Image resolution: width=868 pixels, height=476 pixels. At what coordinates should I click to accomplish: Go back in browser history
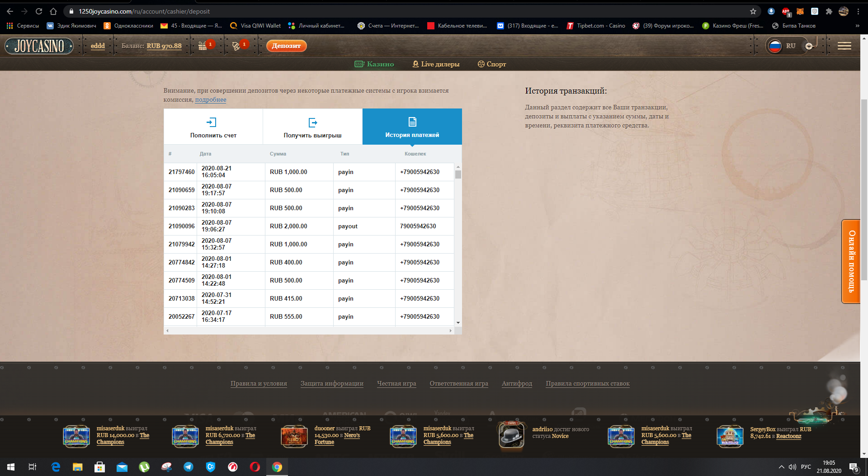pos(10,11)
